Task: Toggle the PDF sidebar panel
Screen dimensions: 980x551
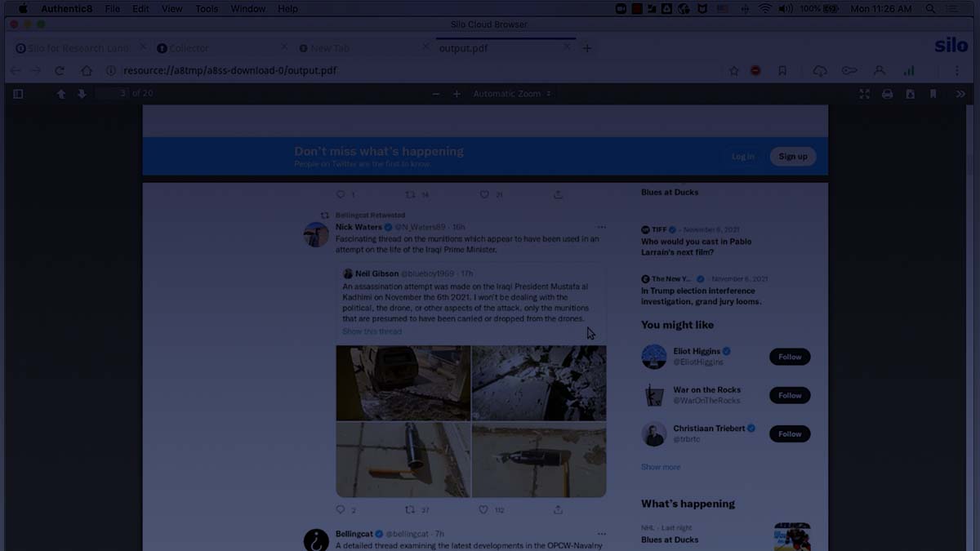Action: [18, 94]
